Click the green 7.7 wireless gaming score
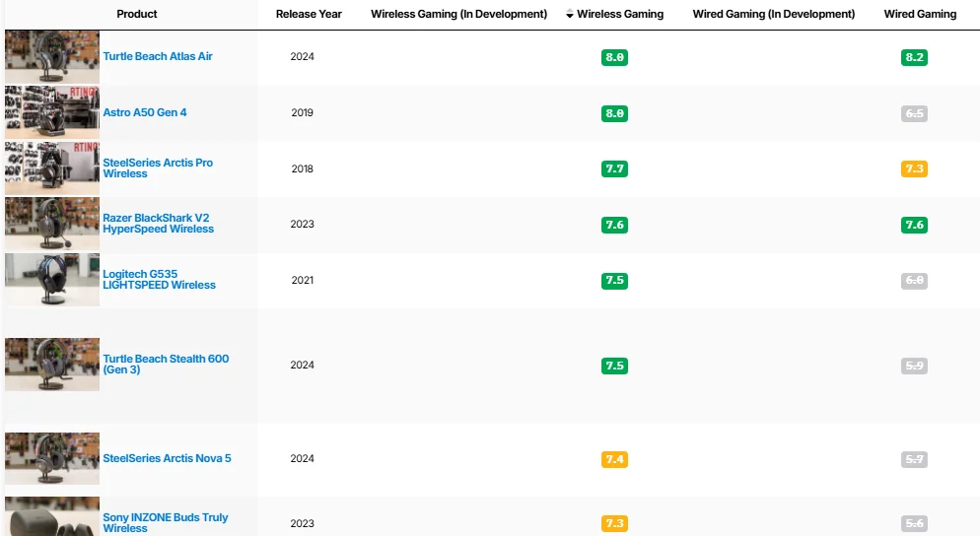980x536 pixels. coord(614,168)
